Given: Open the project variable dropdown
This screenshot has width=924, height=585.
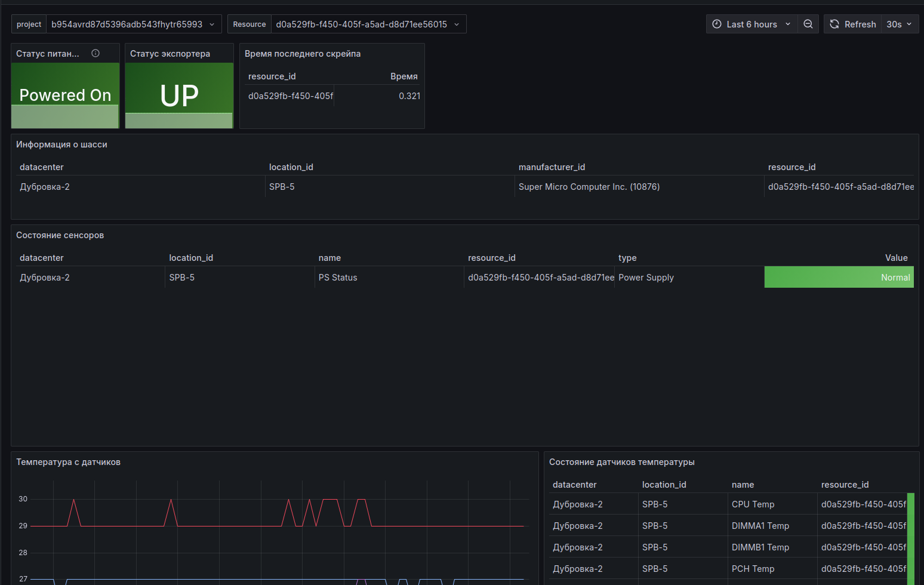Looking at the screenshot, I should coord(134,24).
